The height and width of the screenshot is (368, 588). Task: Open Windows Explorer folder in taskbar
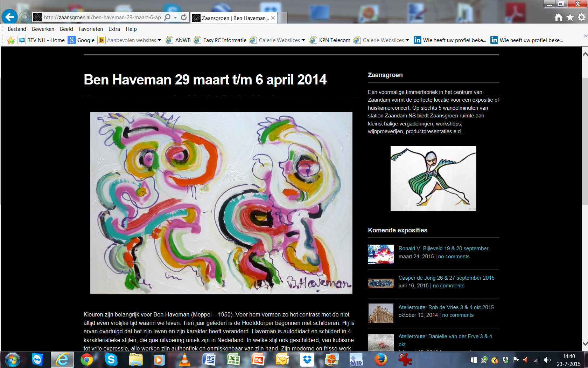pyautogui.click(x=135, y=360)
